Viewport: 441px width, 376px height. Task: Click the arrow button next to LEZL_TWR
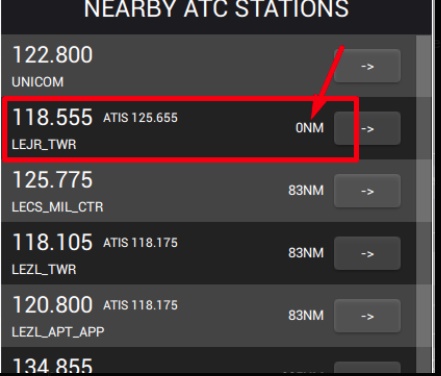367,253
